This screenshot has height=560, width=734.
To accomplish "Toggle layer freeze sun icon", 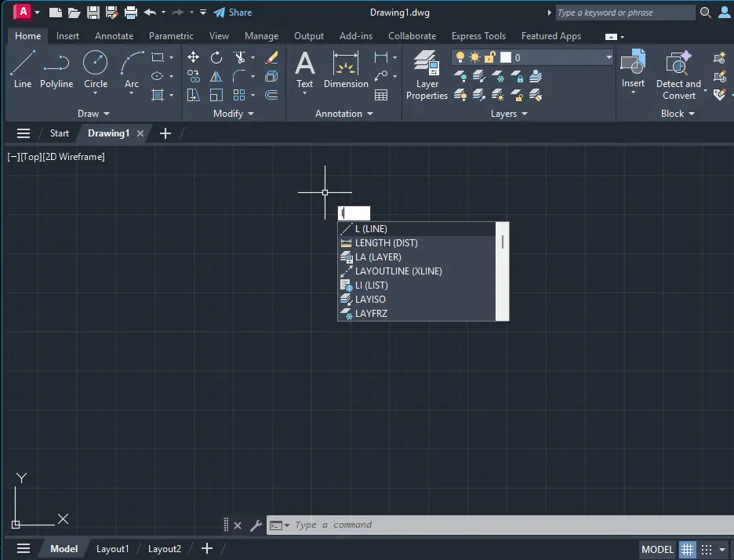I will click(x=474, y=57).
